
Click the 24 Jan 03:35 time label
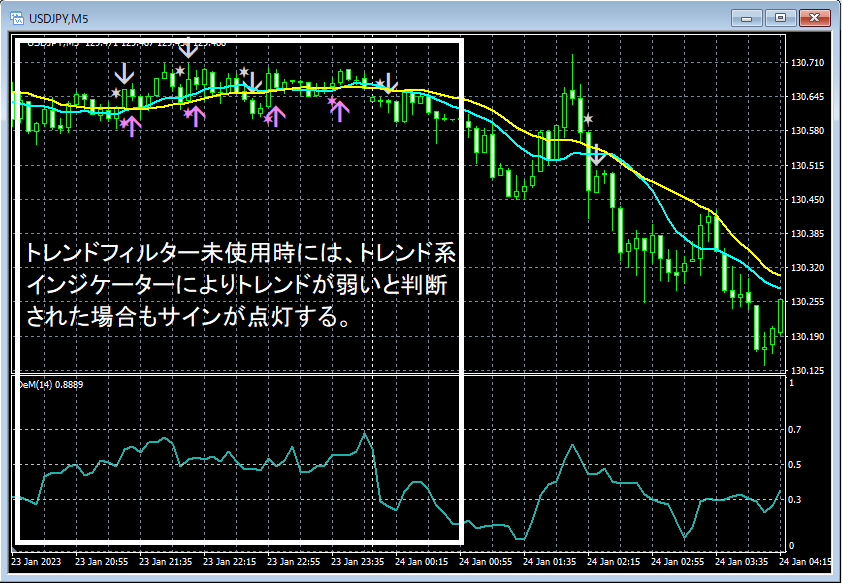[741, 561]
